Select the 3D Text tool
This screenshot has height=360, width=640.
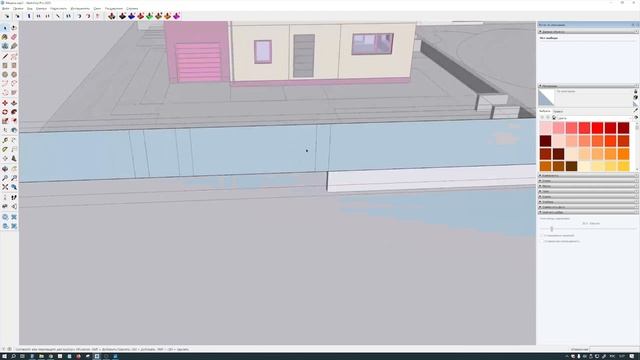(x=14, y=158)
